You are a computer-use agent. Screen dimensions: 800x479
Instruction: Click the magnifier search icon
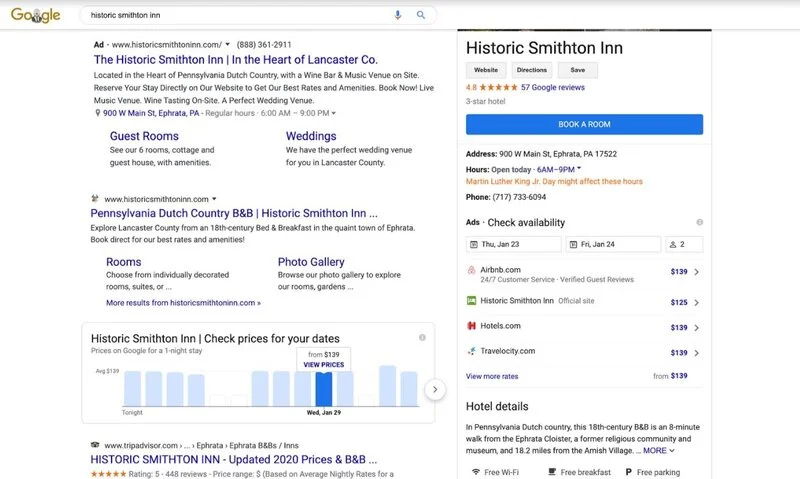(421, 15)
